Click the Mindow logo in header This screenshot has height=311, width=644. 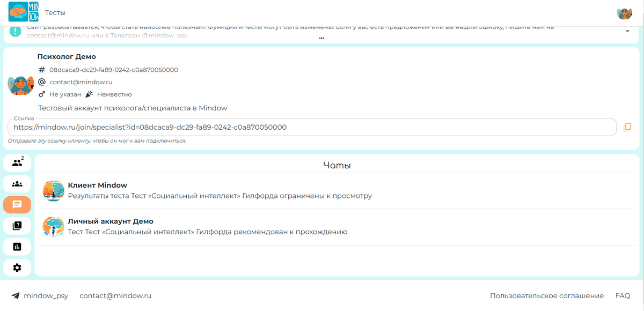pos(23,12)
